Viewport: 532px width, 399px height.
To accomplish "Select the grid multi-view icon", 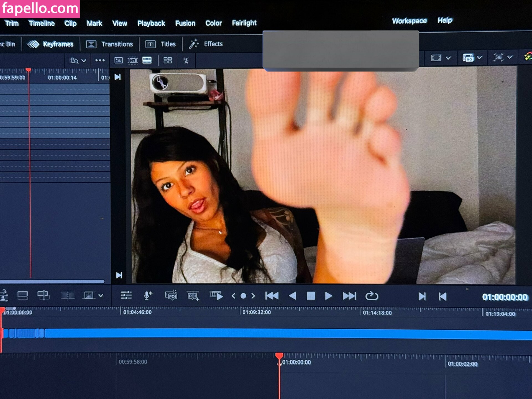I will (x=168, y=60).
